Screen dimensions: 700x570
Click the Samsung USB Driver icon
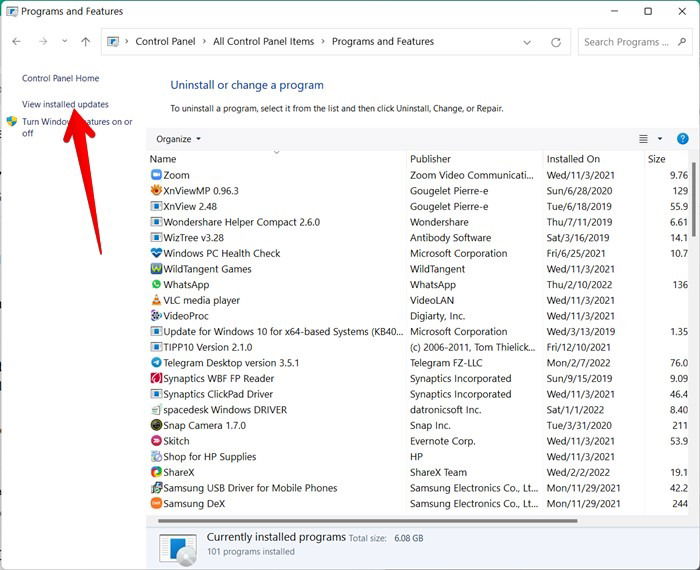156,487
